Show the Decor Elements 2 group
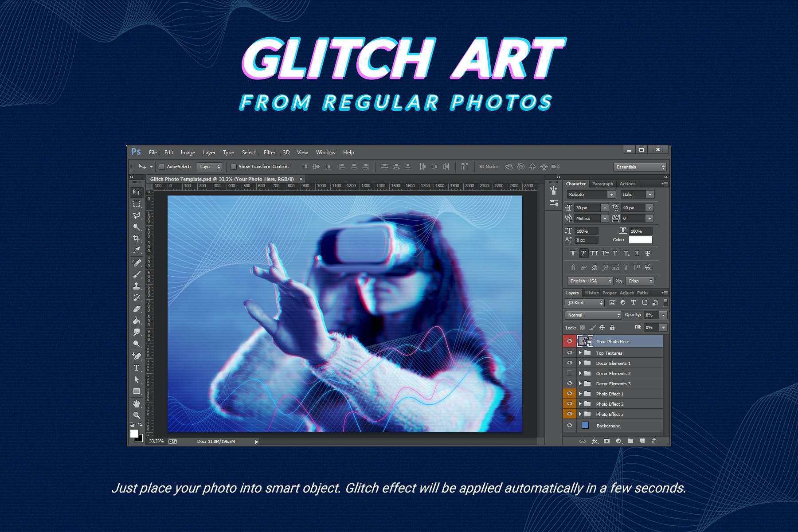This screenshot has height=532, width=798. pos(570,373)
